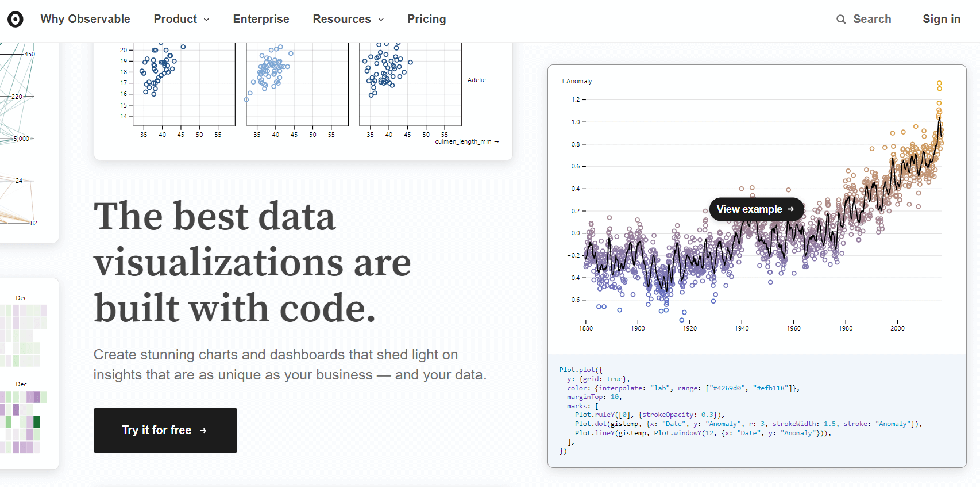Click the culmen_length_mm axis arrow
980x487 pixels.
[x=497, y=141]
